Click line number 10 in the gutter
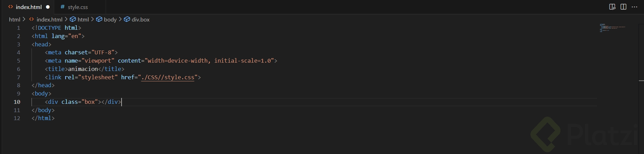This screenshot has width=644, height=154. tap(17, 102)
